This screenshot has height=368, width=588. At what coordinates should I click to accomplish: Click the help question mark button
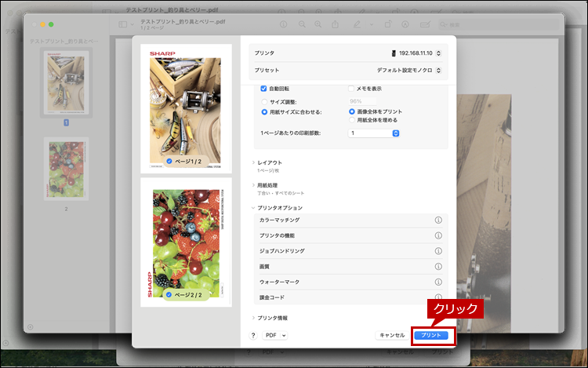(x=253, y=335)
